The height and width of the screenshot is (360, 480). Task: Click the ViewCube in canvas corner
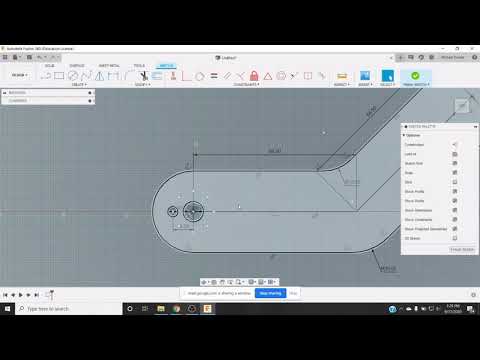(462, 107)
